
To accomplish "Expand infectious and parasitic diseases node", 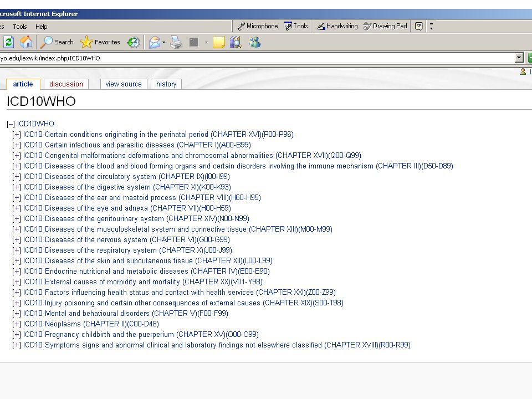I will pyautogui.click(x=17, y=145).
